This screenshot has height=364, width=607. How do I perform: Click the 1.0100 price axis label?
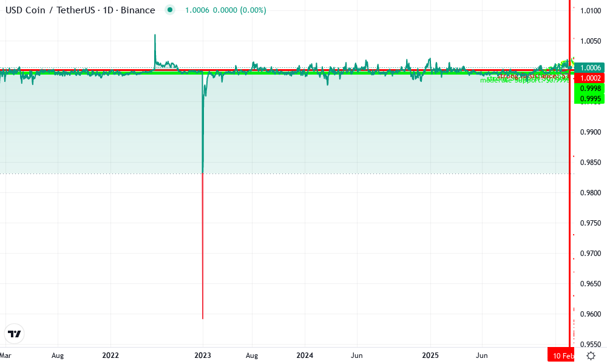590,10
